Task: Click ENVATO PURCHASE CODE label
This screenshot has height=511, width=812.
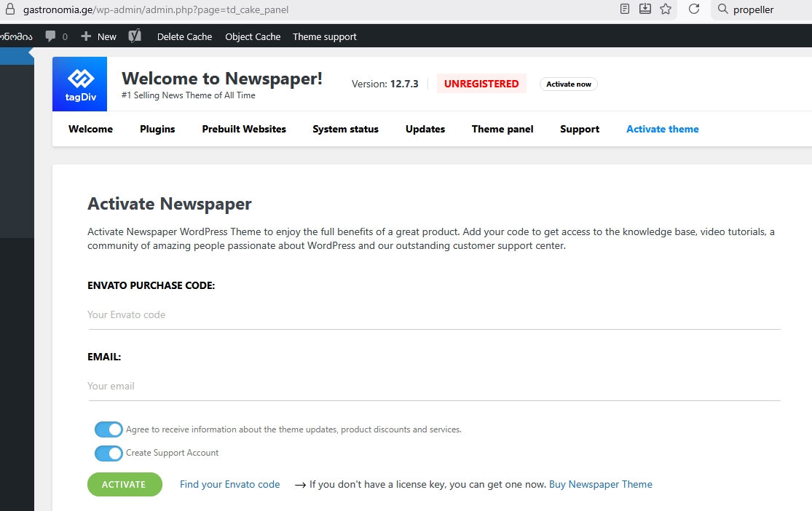Action: pyautogui.click(x=151, y=285)
